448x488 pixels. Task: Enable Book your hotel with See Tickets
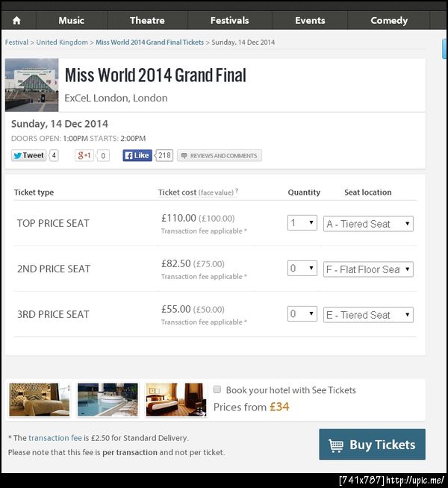point(217,390)
